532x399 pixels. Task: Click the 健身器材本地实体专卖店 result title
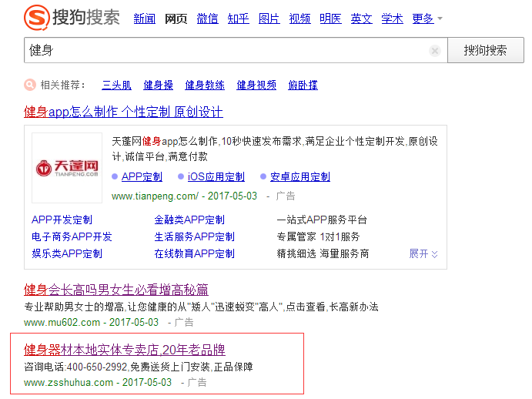click(x=124, y=350)
